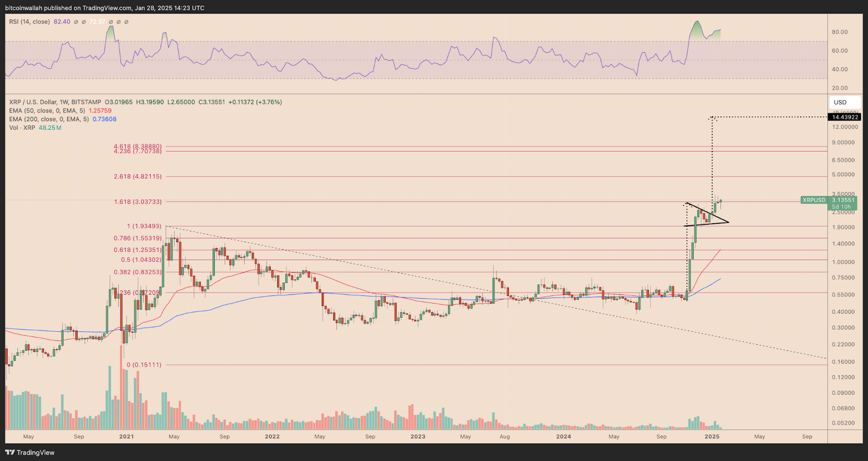Click the green overbought RSI peak near 2025
The image size is (868, 461).
pos(697,23)
